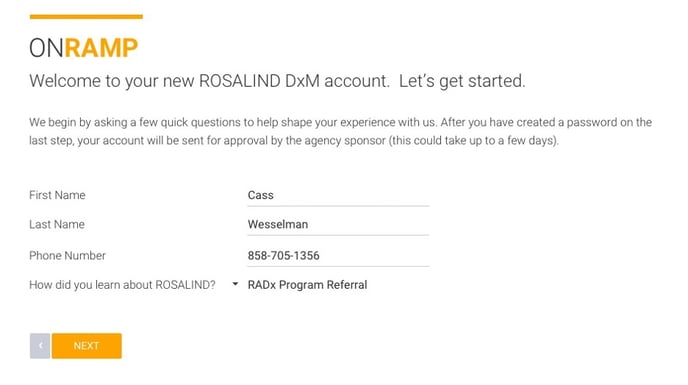Viewport: 688px width, 385px height.
Task: Click the Last Name field containing Wesselman
Action: pyautogui.click(x=338, y=225)
